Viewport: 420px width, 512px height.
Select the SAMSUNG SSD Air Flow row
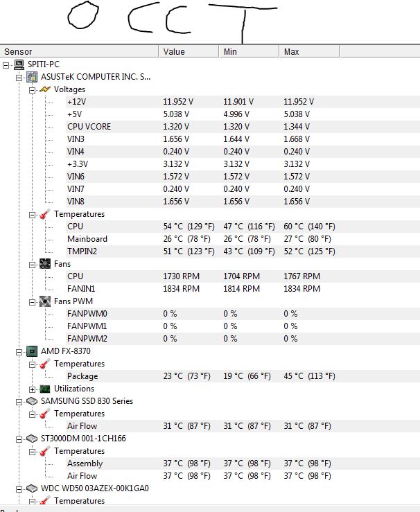[x=243, y=426]
